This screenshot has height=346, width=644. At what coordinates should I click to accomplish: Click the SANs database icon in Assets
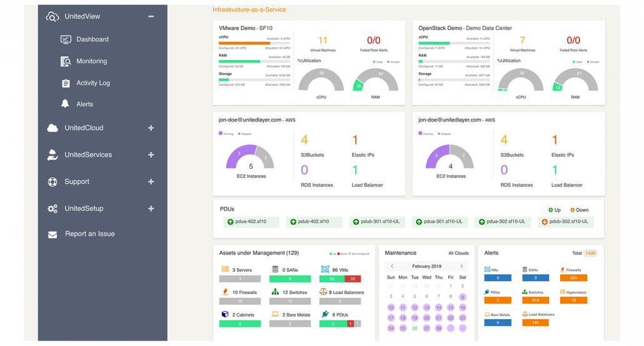[x=275, y=269]
